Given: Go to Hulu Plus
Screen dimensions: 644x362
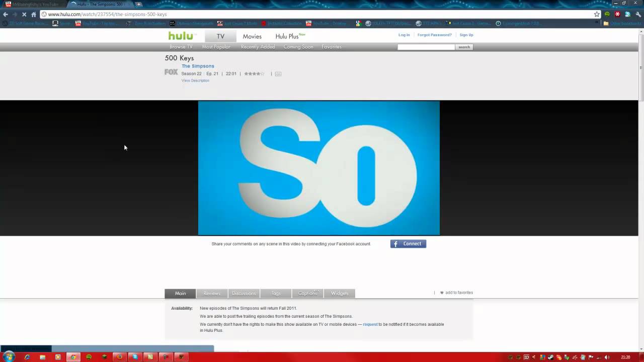Looking at the screenshot, I should click(290, 36).
